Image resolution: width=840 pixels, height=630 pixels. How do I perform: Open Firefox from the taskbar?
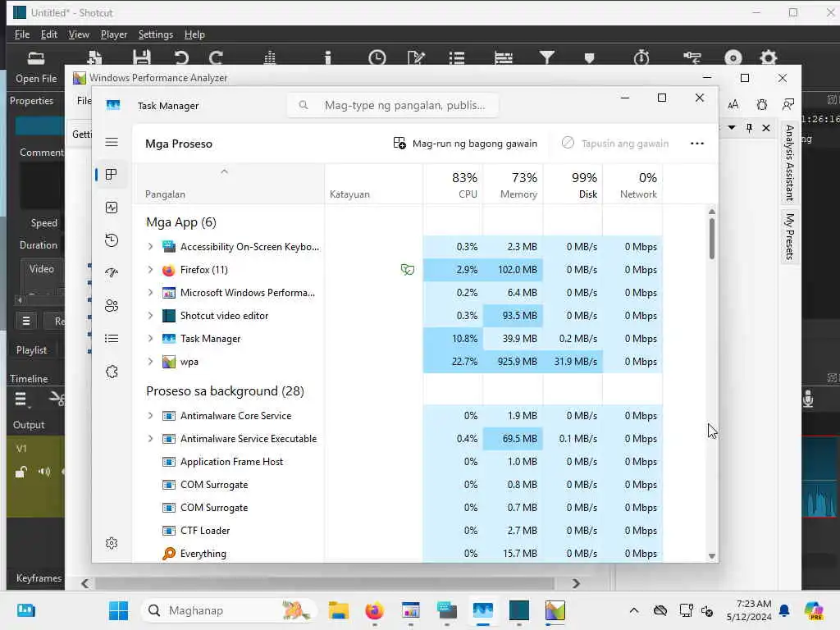(x=374, y=610)
